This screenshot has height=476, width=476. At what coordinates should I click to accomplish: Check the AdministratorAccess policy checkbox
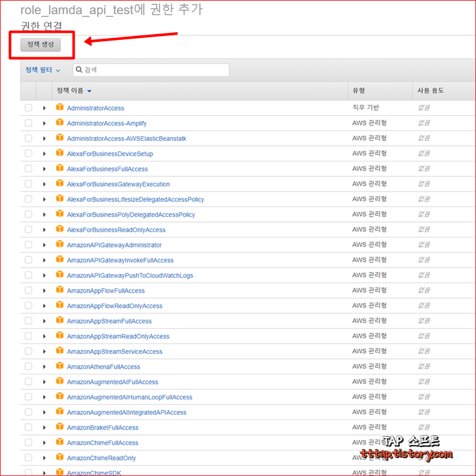click(28, 108)
